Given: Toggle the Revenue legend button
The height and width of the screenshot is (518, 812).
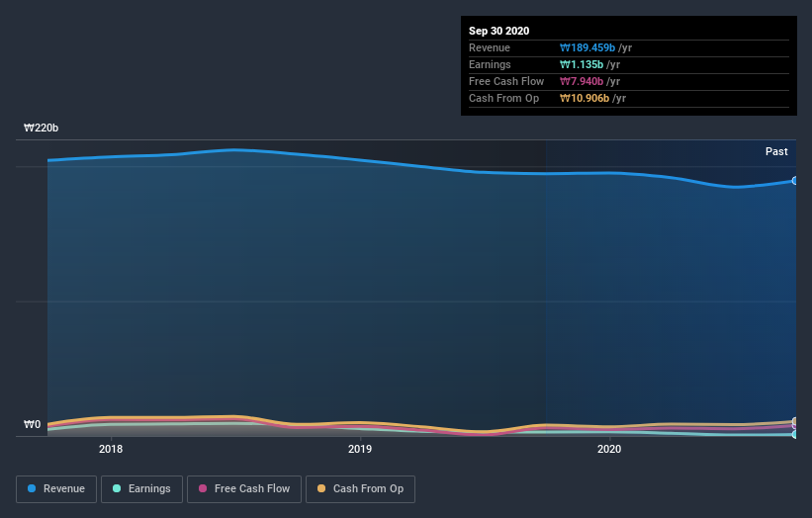Looking at the screenshot, I should coord(56,489).
